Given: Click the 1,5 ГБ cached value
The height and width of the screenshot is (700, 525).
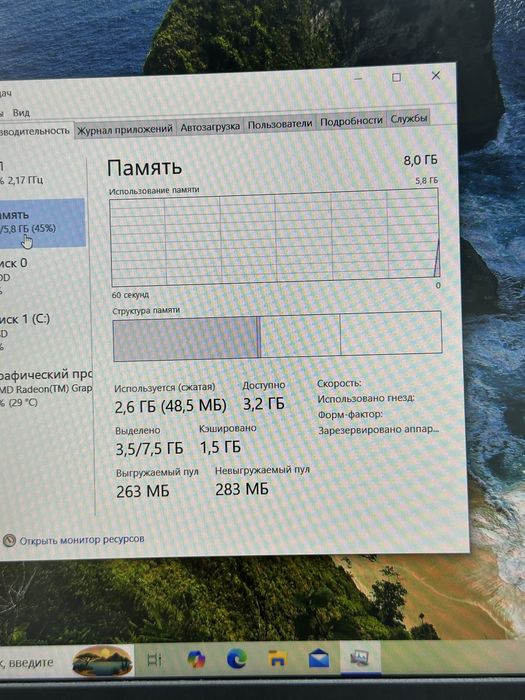Looking at the screenshot, I should 221,447.
